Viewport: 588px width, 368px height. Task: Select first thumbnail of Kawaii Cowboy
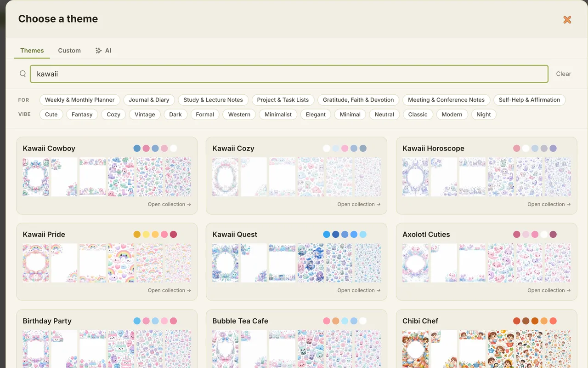[36, 177]
